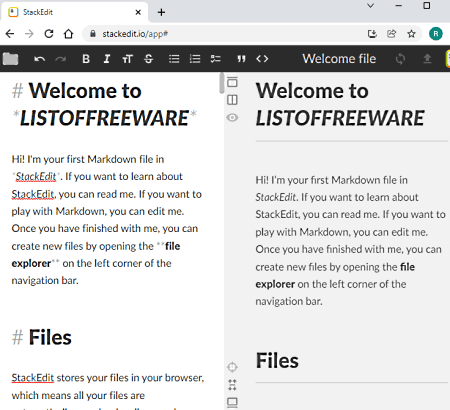Viewport: 450px width, 410px height.
Task: Insert an ordered numbered list
Action: 195,59
